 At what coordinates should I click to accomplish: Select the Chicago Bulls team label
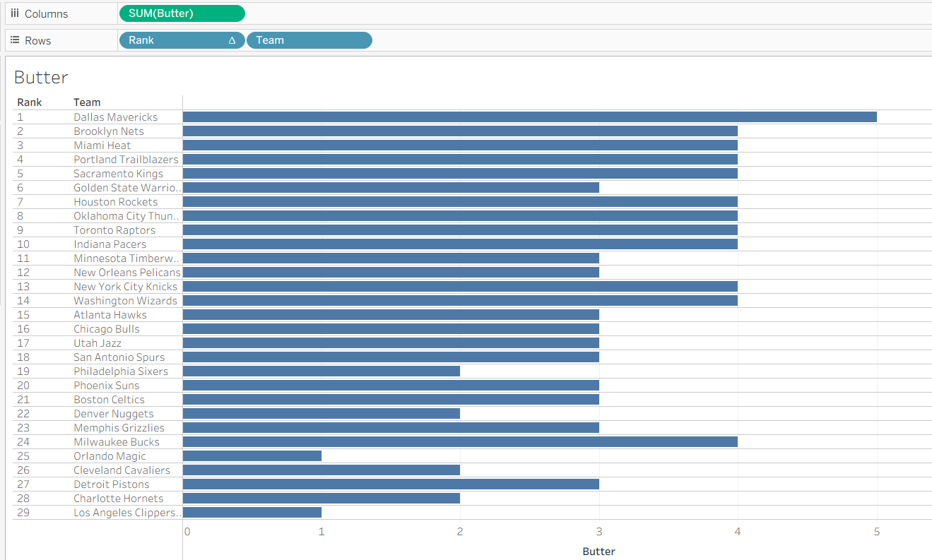[107, 329]
